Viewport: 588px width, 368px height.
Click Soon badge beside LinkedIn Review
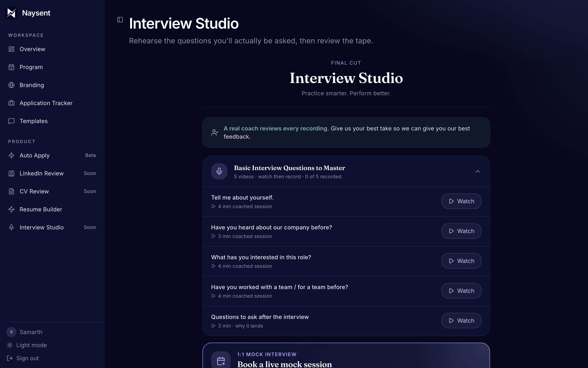click(90, 174)
